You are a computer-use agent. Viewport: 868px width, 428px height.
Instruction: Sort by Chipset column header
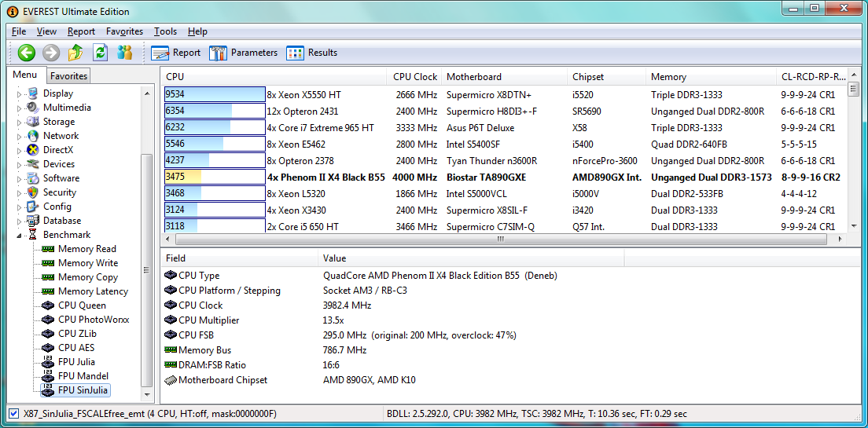coord(607,77)
